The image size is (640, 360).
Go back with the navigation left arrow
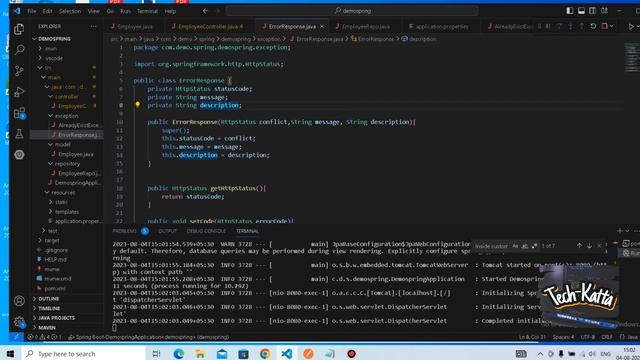[205, 11]
